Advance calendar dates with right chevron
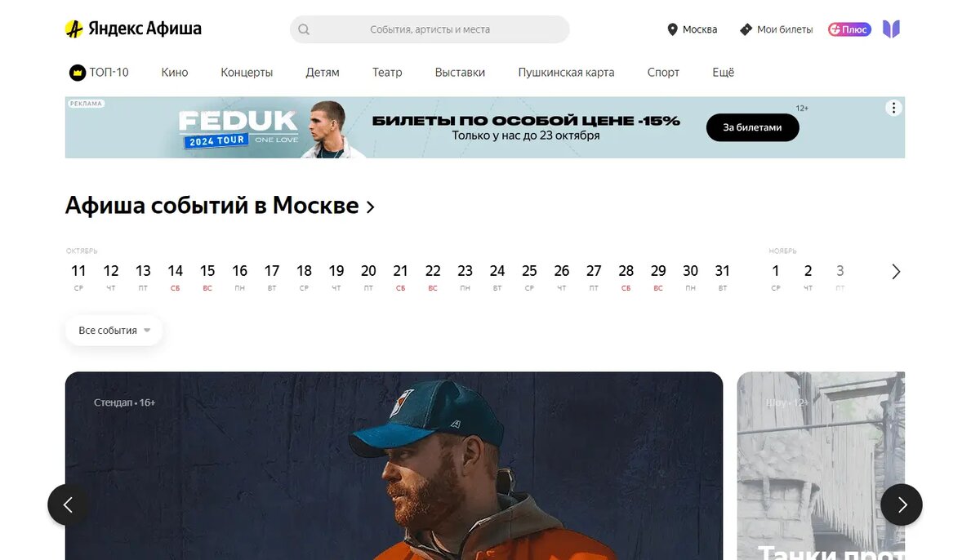This screenshot has height=560, width=980. pyautogui.click(x=896, y=272)
